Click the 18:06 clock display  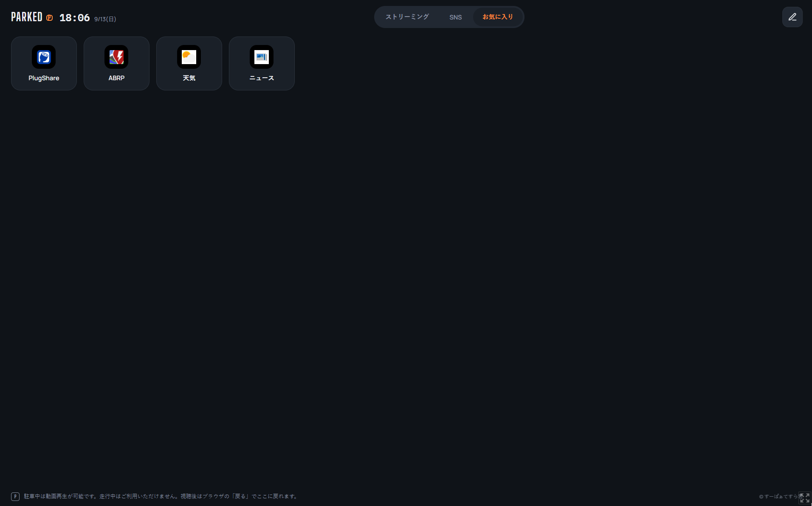coord(75,18)
